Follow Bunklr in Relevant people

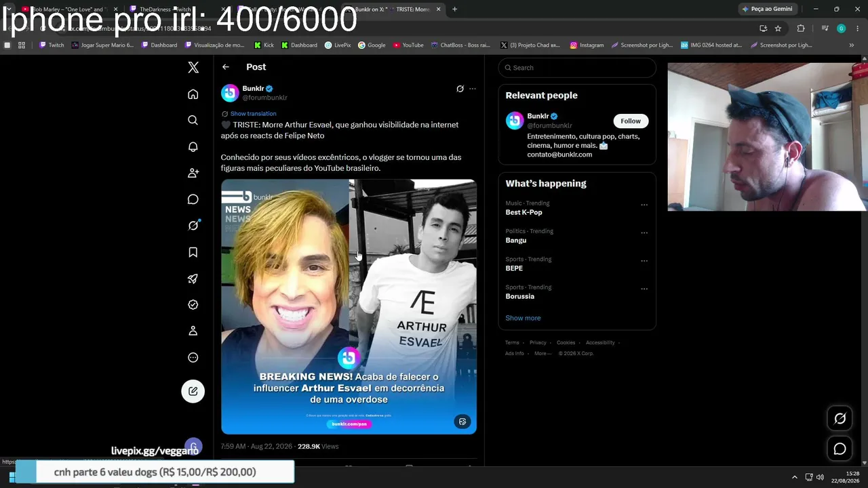pos(631,121)
